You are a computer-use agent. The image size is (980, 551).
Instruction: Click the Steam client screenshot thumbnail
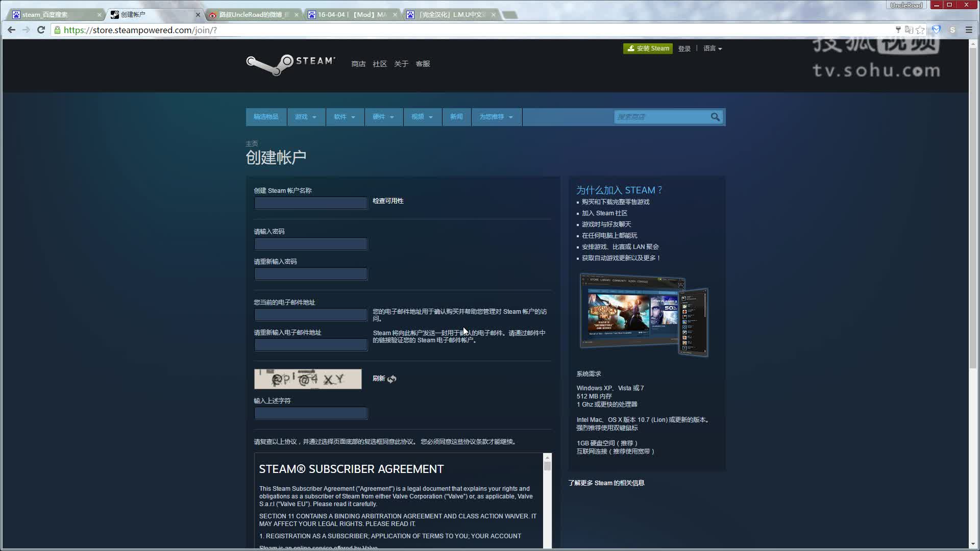pos(644,315)
